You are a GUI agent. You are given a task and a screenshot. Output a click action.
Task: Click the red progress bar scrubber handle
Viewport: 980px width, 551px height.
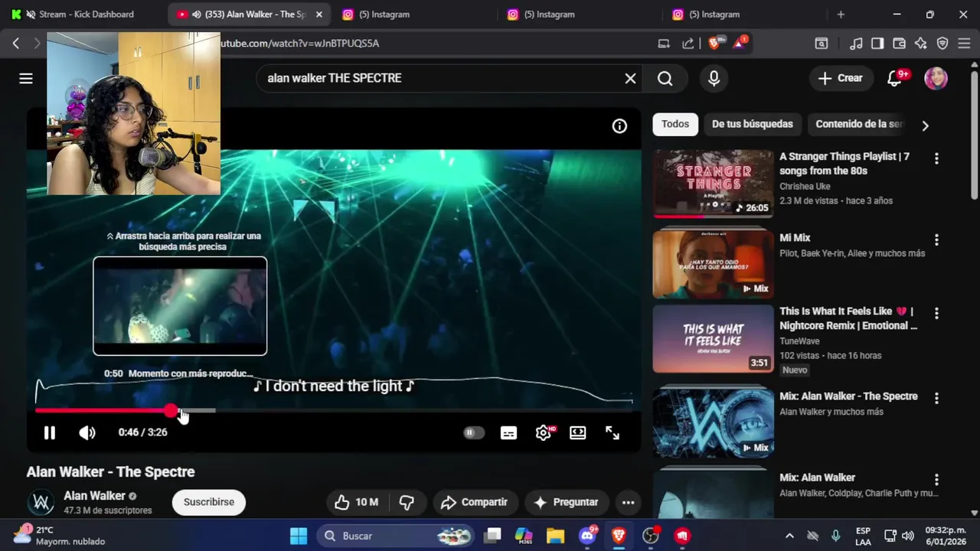click(x=170, y=411)
